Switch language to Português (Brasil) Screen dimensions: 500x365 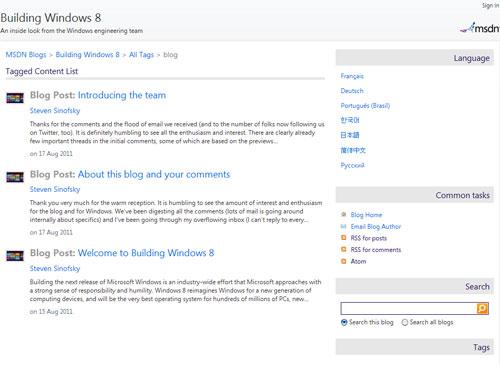point(365,106)
